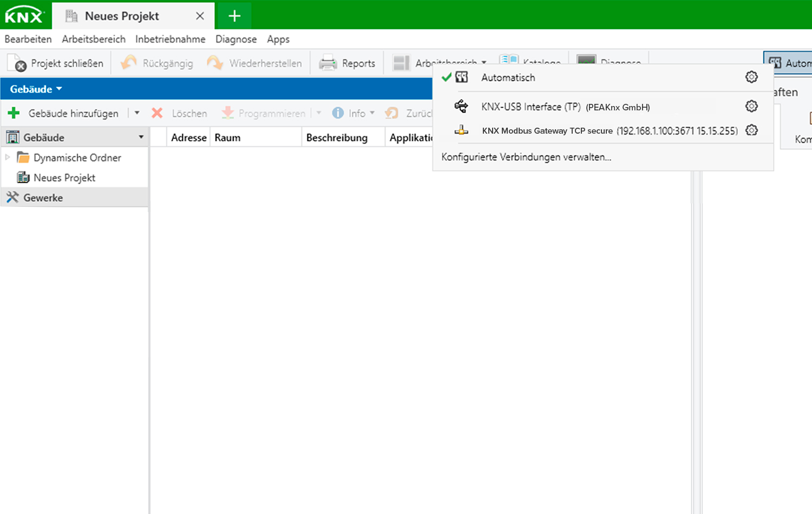Sort by the Adresse column header
This screenshot has width=812, height=514.
pyautogui.click(x=188, y=137)
